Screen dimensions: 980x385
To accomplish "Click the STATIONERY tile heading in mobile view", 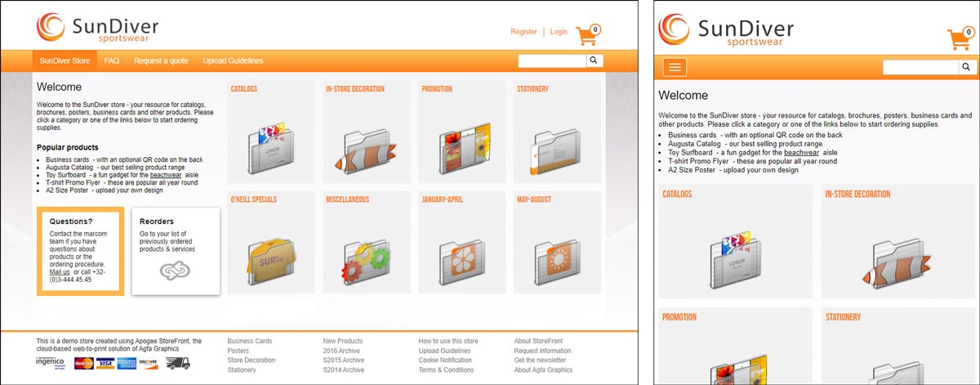I will [x=843, y=317].
